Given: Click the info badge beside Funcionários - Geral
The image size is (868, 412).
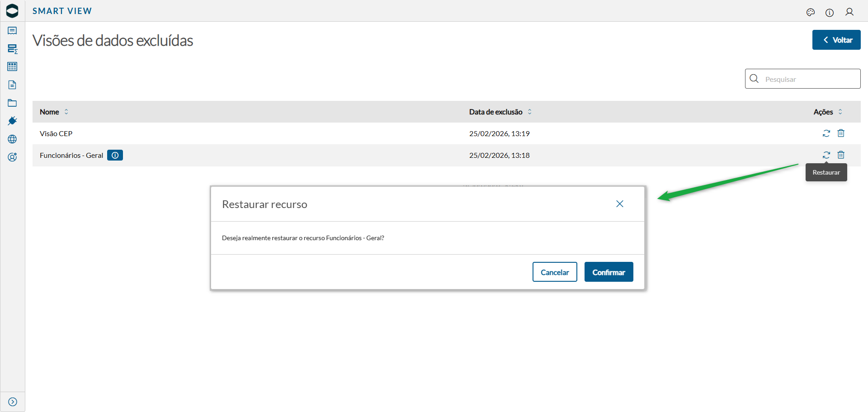Looking at the screenshot, I should click(115, 155).
